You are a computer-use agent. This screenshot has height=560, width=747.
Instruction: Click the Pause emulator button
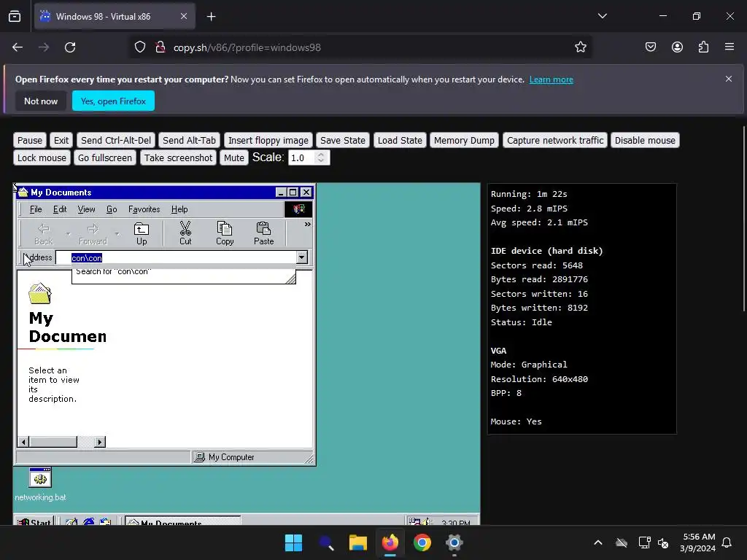click(x=29, y=141)
